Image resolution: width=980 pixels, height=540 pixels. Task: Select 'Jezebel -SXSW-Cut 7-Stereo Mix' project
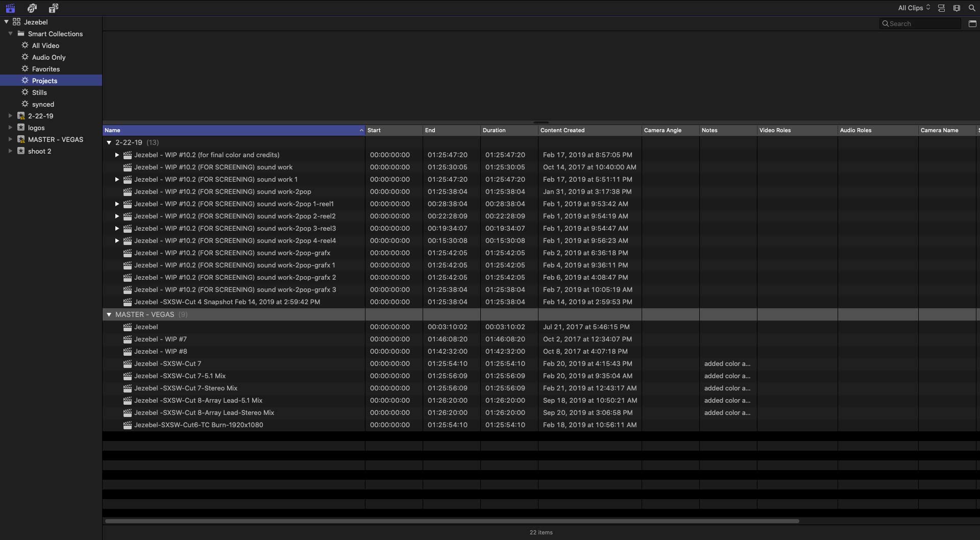[186, 388]
